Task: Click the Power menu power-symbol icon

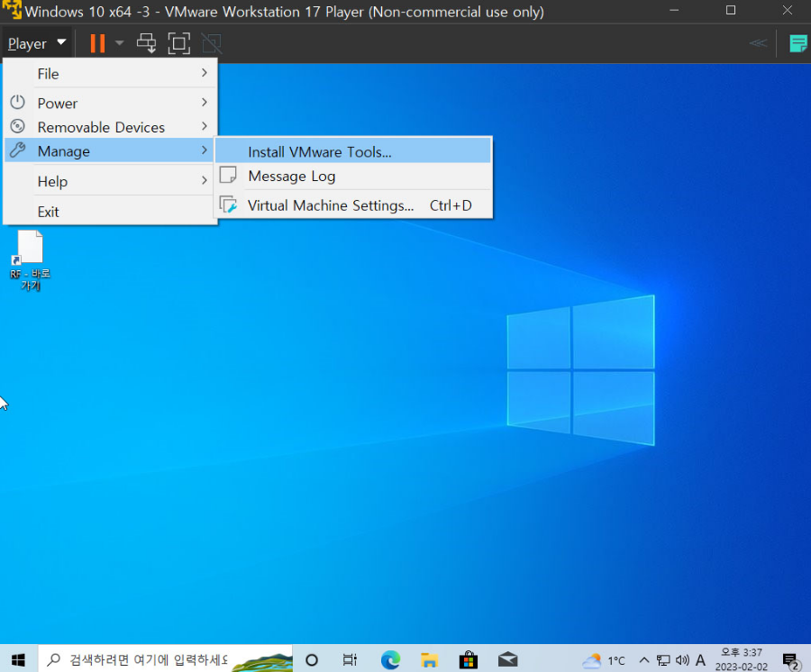Action: click(x=18, y=103)
